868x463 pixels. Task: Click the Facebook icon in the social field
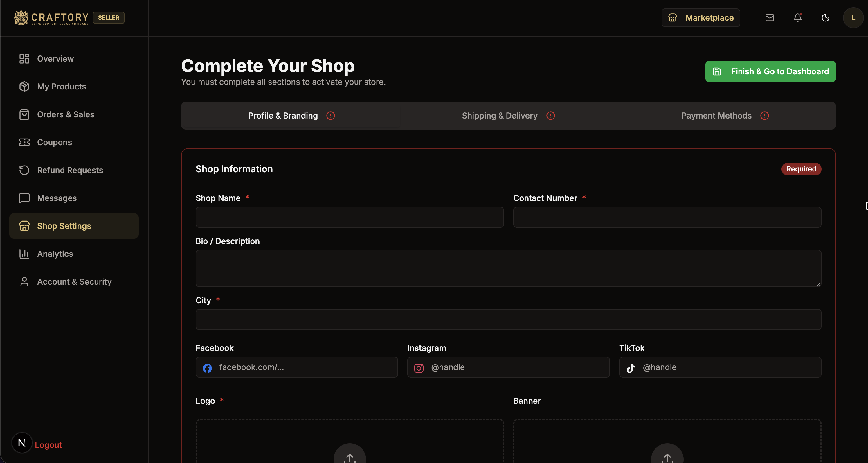pyautogui.click(x=207, y=368)
